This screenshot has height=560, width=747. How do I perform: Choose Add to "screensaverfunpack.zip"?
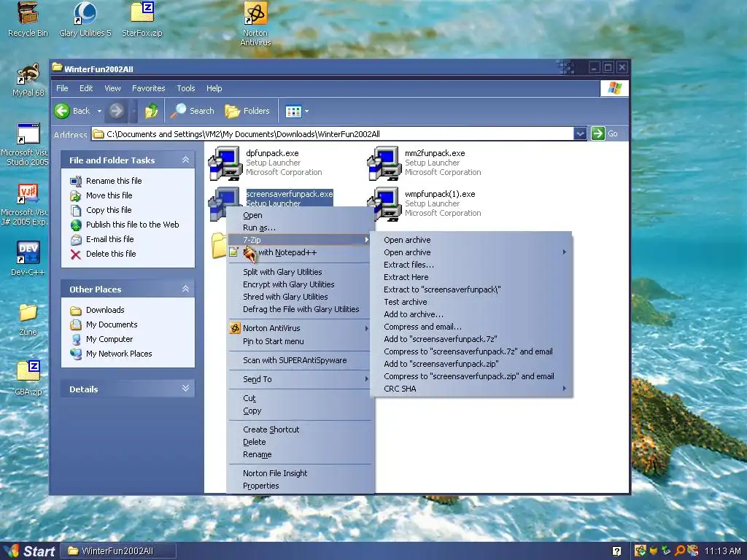[472, 364]
